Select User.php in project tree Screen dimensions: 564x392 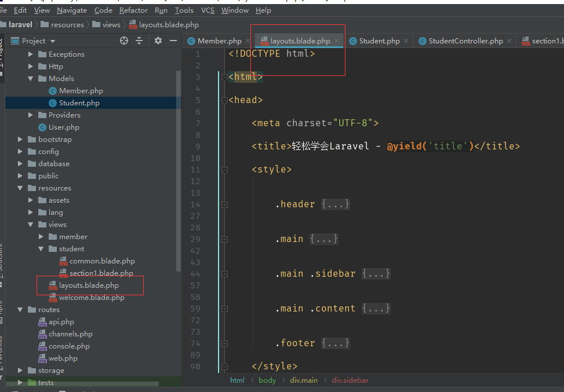coord(64,127)
